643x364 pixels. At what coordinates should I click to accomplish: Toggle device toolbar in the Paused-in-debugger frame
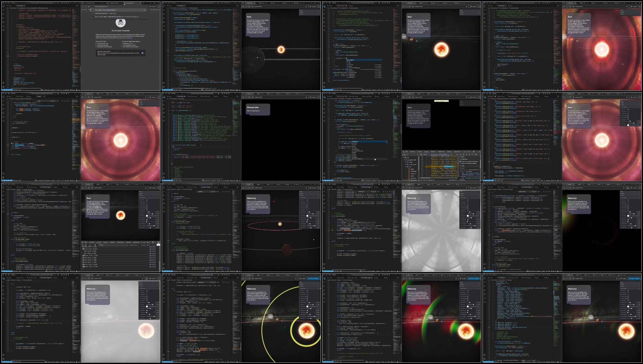[406, 152]
